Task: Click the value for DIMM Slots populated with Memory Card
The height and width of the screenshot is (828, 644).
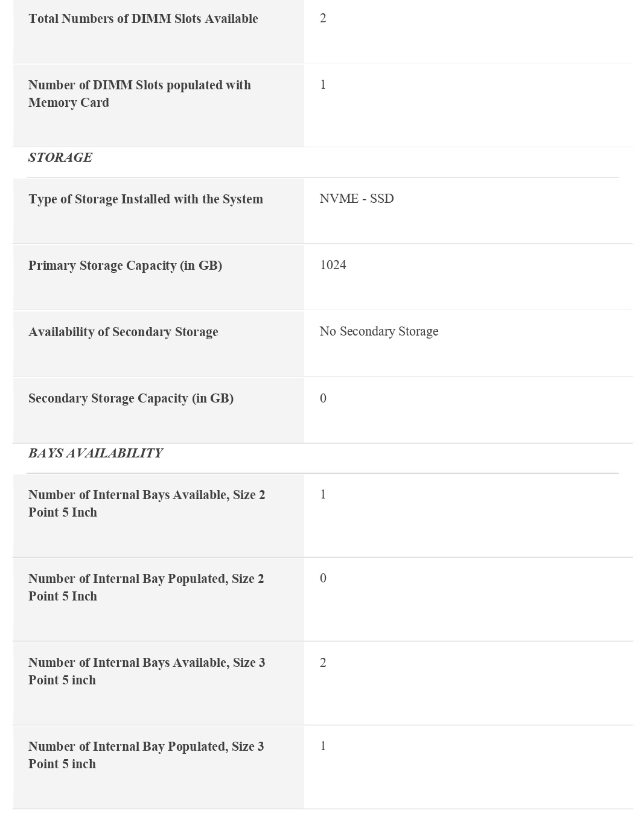Action: (323, 84)
